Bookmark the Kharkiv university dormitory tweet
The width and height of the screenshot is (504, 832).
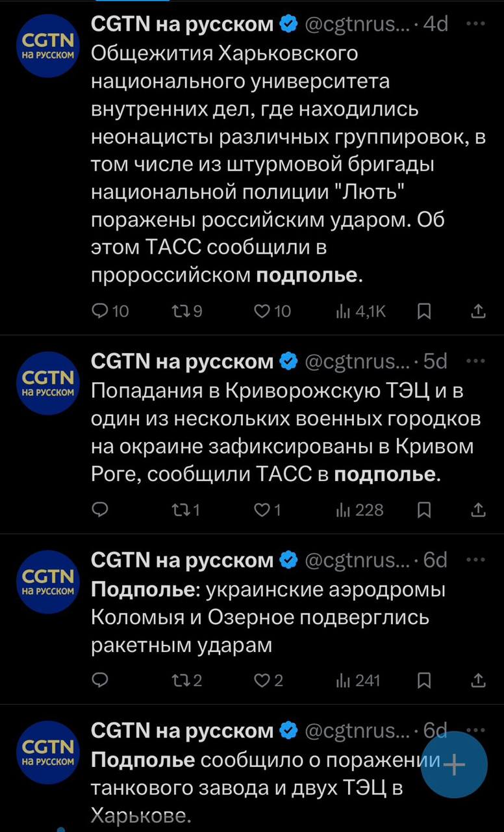click(423, 311)
